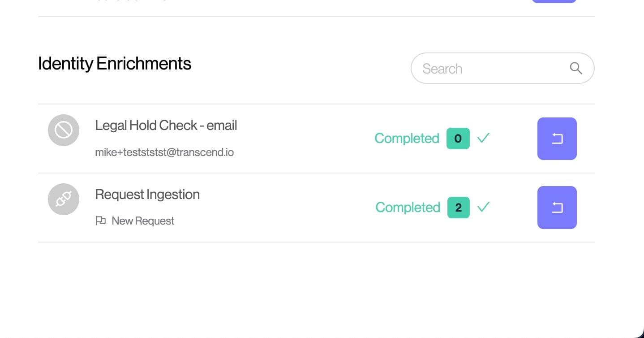Screen dimensions: 644x338
Task: Click the Legal Hold Check blocked-circle icon
Action: 64,130
